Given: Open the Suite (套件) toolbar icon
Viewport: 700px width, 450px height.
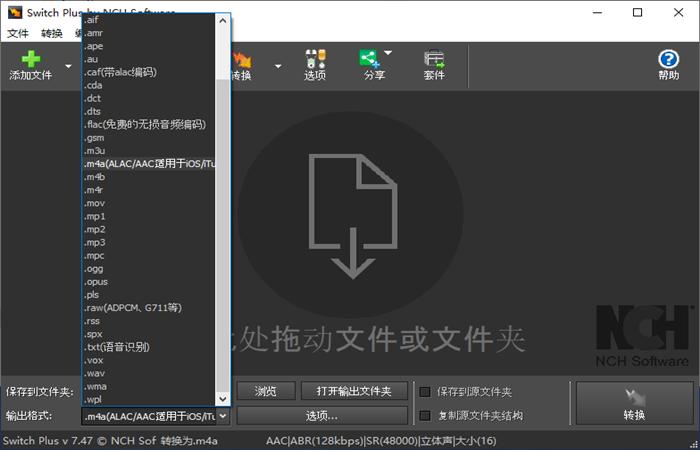Looking at the screenshot, I should click(434, 64).
